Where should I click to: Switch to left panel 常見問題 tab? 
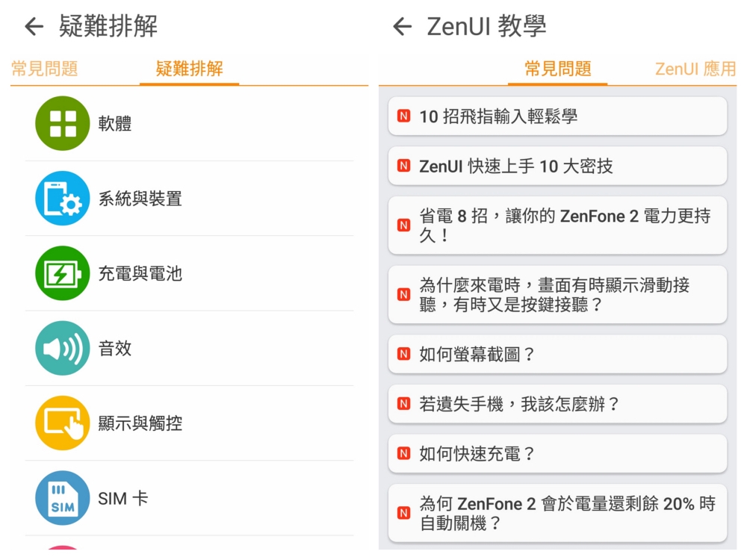coord(45,69)
